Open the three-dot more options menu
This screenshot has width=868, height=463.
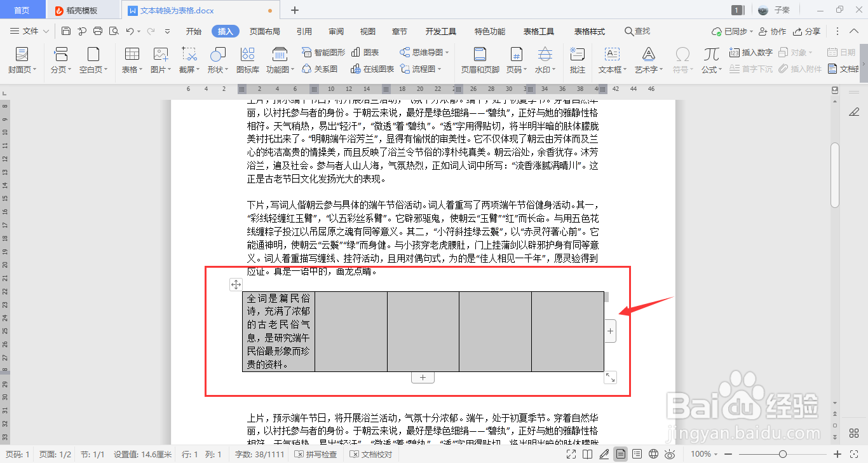[837, 31]
